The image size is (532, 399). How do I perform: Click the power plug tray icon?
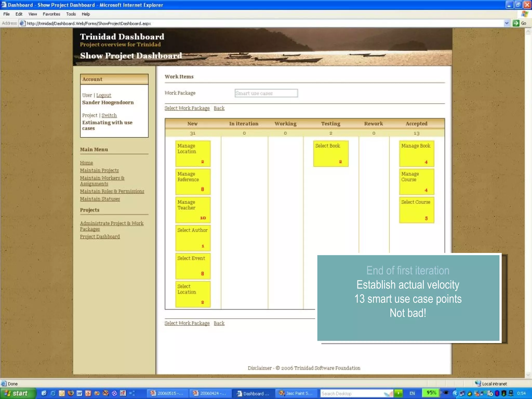446,392
